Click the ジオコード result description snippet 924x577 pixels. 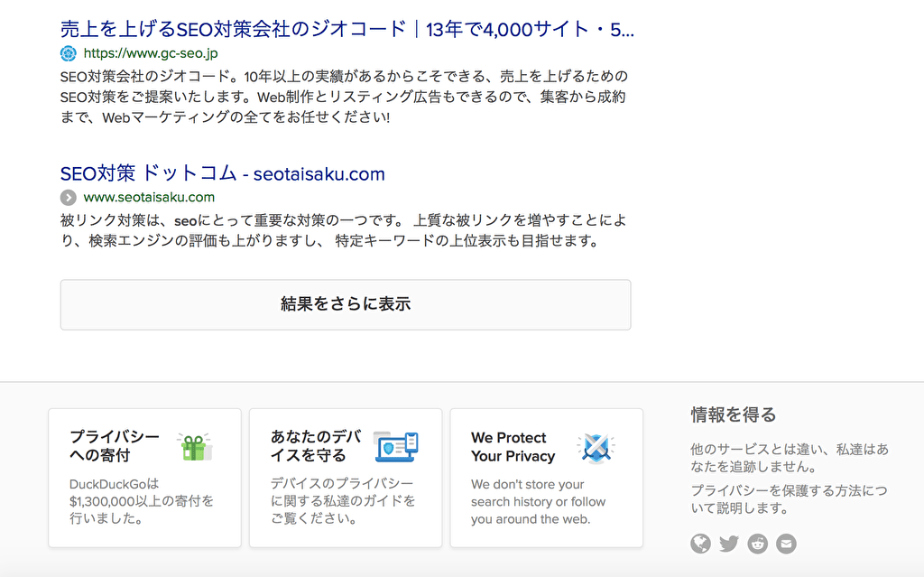pos(343,97)
